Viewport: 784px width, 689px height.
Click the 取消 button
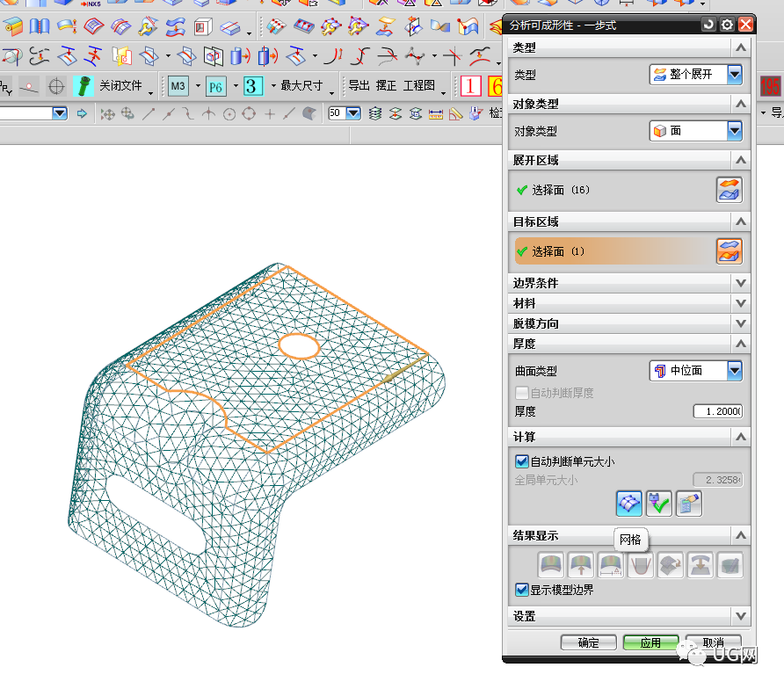coord(713,642)
